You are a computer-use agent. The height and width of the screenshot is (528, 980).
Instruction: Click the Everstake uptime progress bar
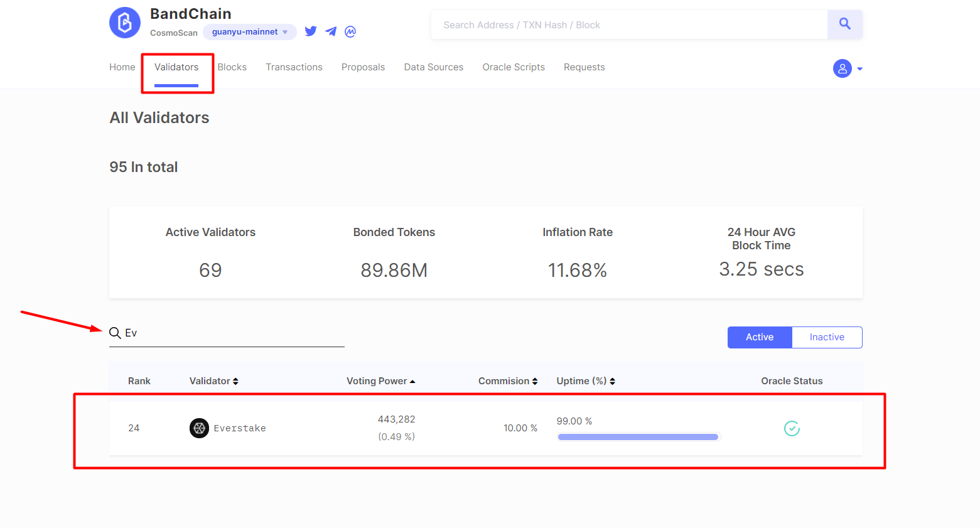click(638, 437)
